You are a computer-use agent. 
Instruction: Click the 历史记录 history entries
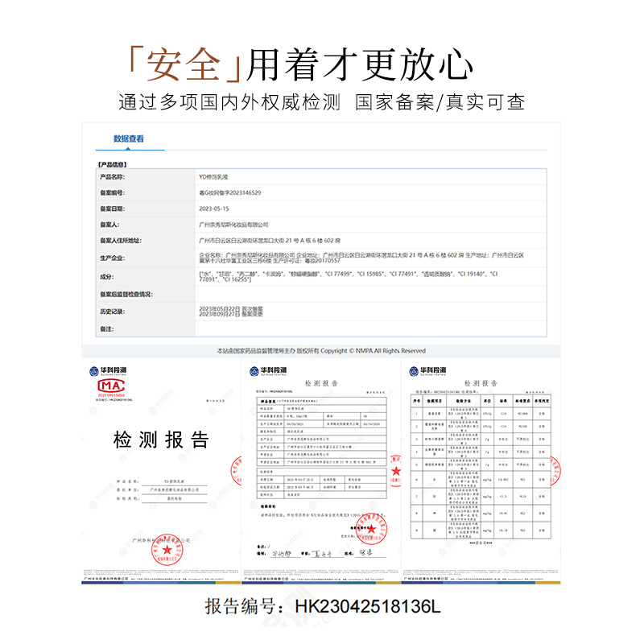click(231, 312)
